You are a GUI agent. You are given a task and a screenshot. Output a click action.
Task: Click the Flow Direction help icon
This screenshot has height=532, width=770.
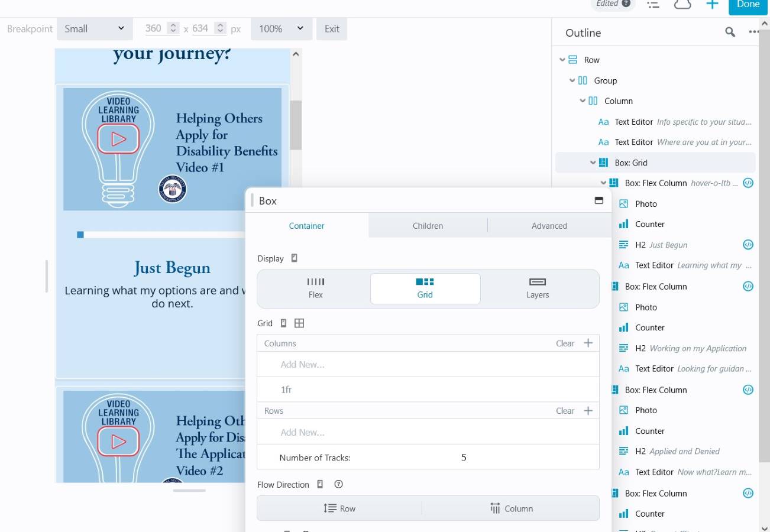point(338,484)
